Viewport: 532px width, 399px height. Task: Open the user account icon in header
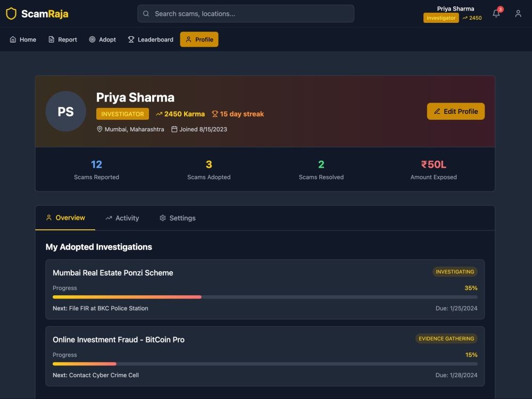(518, 14)
